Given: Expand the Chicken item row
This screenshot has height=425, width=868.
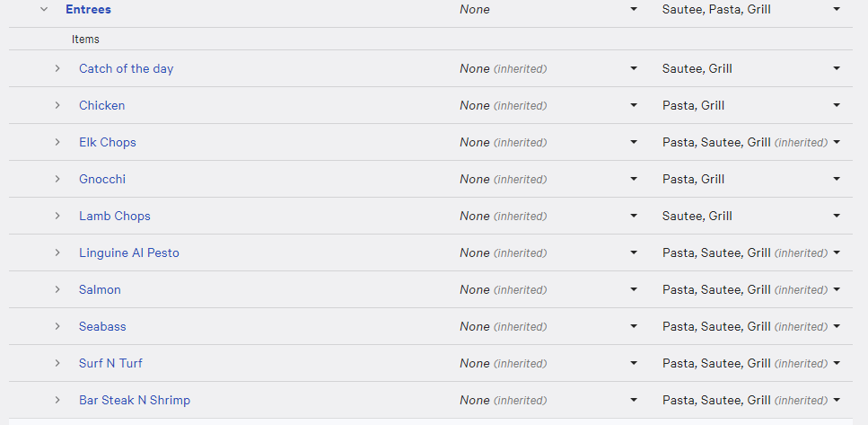Looking at the screenshot, I should pyautogui.click(x=57, y=105).
